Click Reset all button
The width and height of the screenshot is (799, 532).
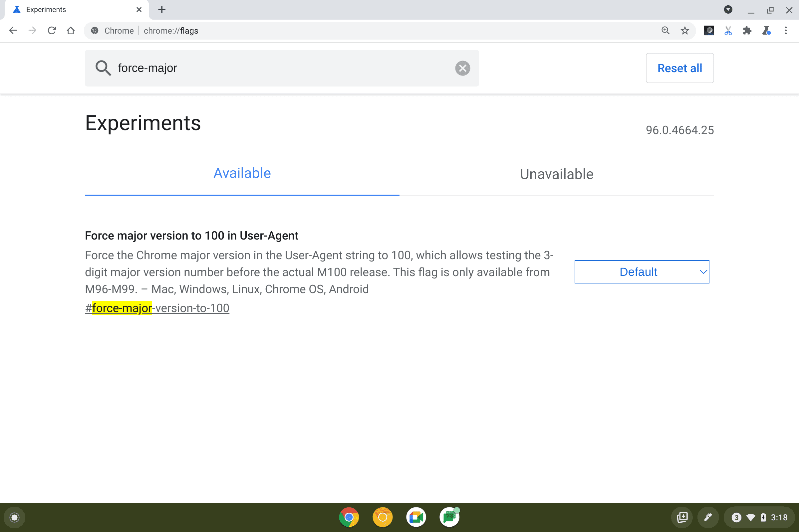tap(679, 68)
